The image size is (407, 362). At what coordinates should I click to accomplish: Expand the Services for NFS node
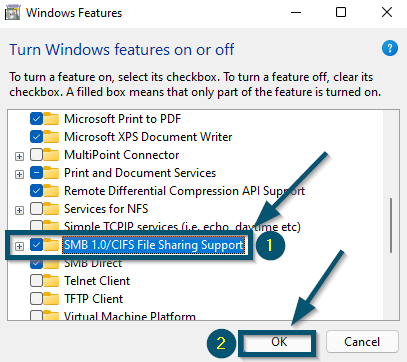click(19, 210)
